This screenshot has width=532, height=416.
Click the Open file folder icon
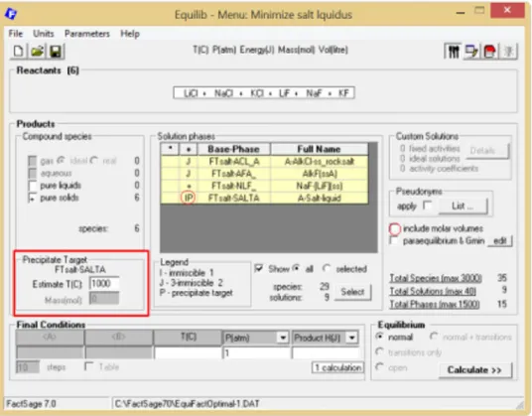37,52
